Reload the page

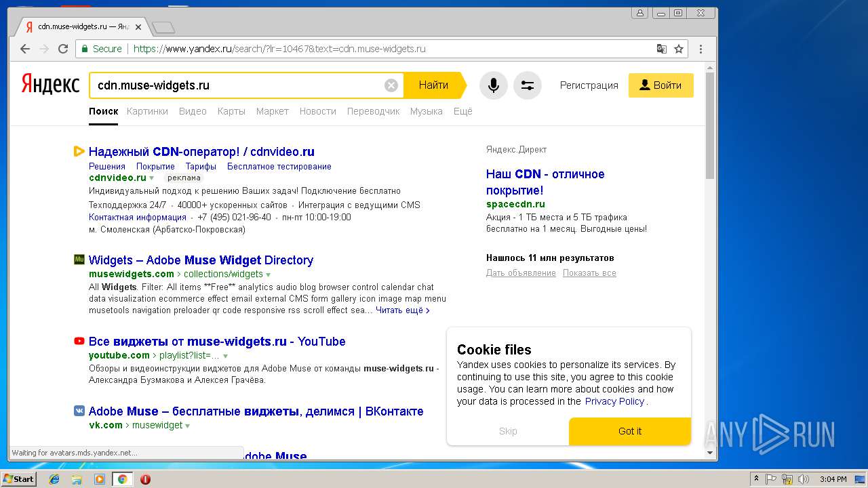[x=63, y=49]
